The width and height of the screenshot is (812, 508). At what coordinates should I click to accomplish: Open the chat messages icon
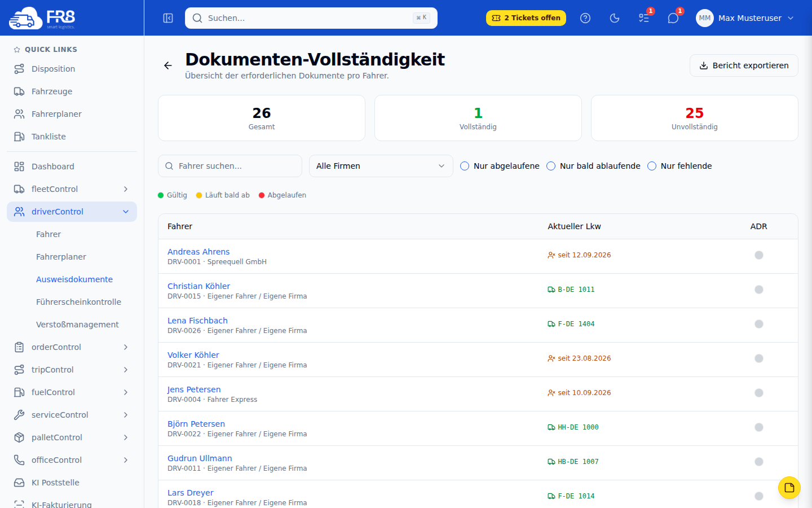click(x=673, y=18)
